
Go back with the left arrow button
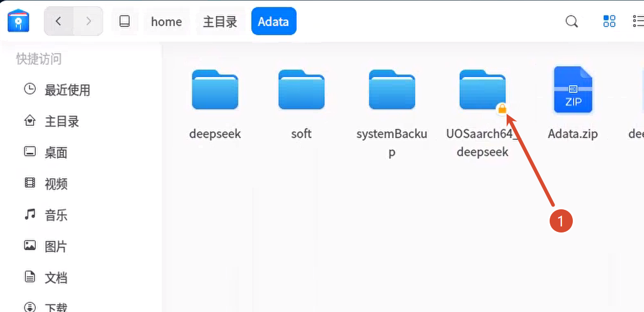click(58, 21)
